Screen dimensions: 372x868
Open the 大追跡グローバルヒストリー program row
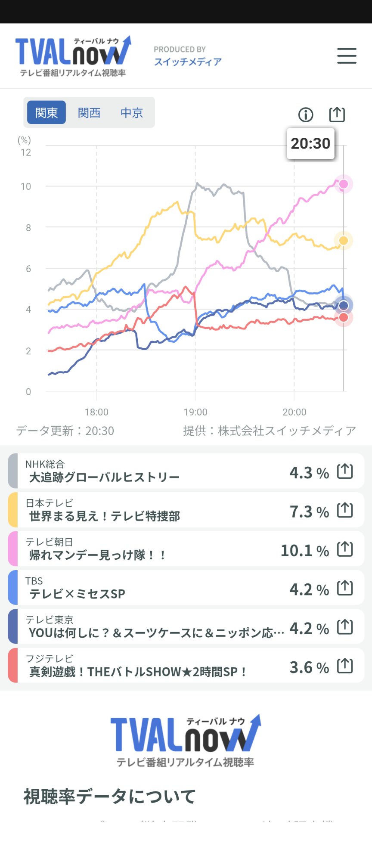(x=186, y=471)
